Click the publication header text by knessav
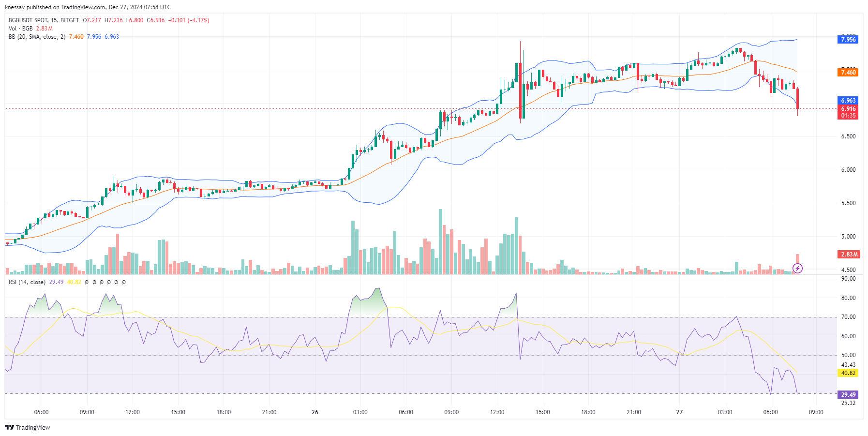The width and height of the screenshot is (868, 436). pyautogui.click(x=88, y=7)
